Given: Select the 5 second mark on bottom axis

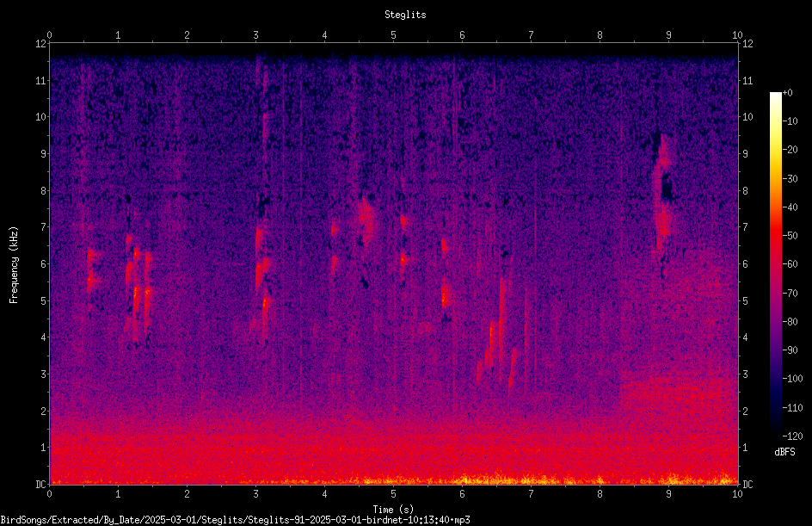Looking at the screenshot, I should (393, 494).
